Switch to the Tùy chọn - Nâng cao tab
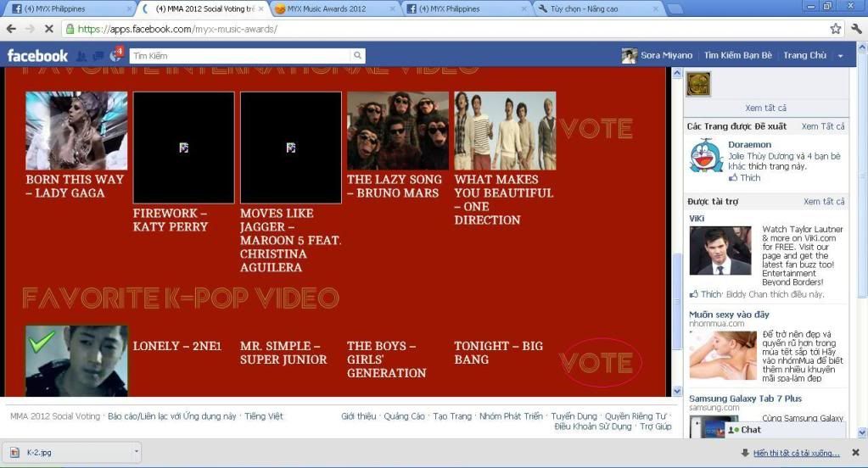The image size is (868, 468). pos(584,8)
